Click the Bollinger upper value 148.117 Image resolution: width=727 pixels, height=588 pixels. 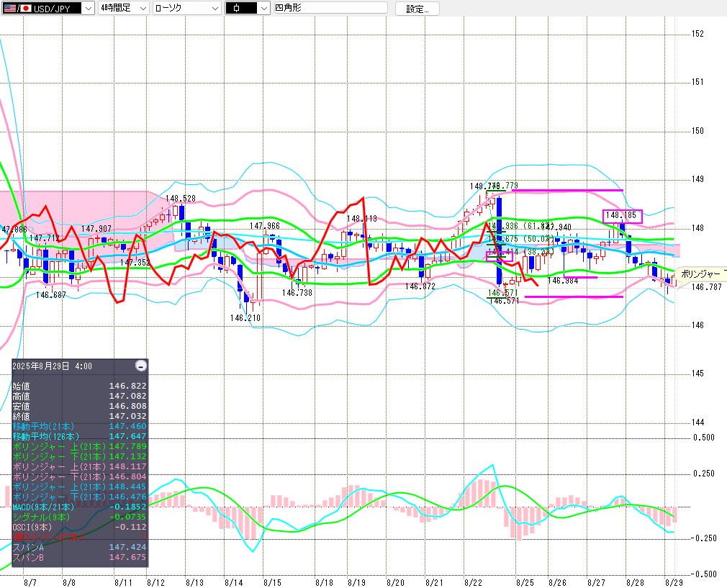pos(127,466)
